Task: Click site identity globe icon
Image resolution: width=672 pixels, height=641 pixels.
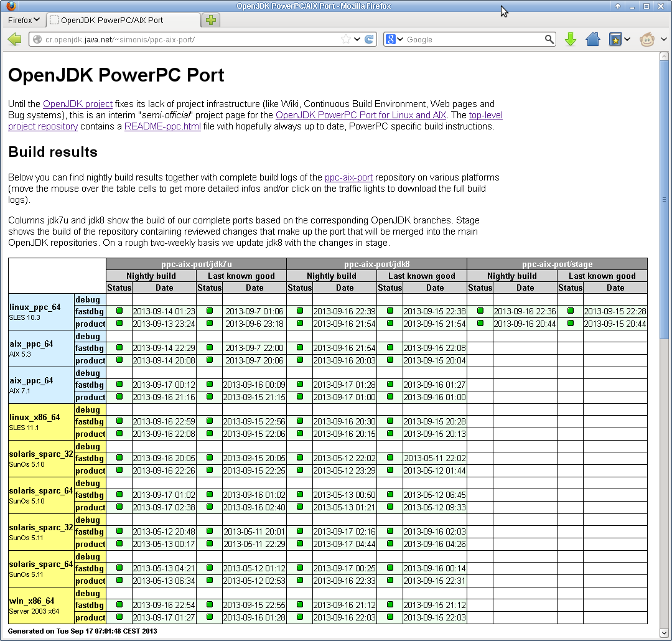Action: point(37,39)
